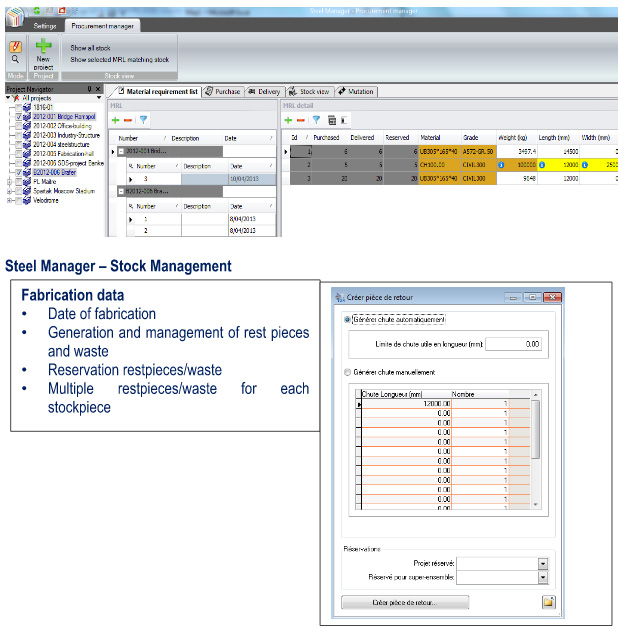Click the Limite de chute utile input field
Screen dimensions: 618x633
point(513,344)
